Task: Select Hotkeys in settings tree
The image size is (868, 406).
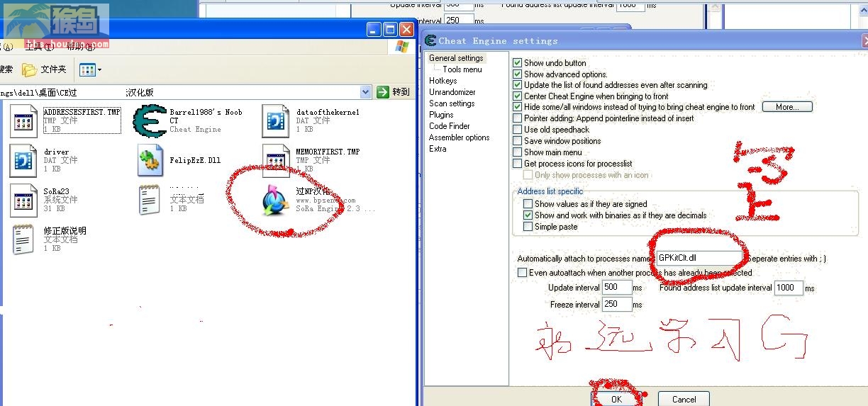Action: tap(443, 81)
